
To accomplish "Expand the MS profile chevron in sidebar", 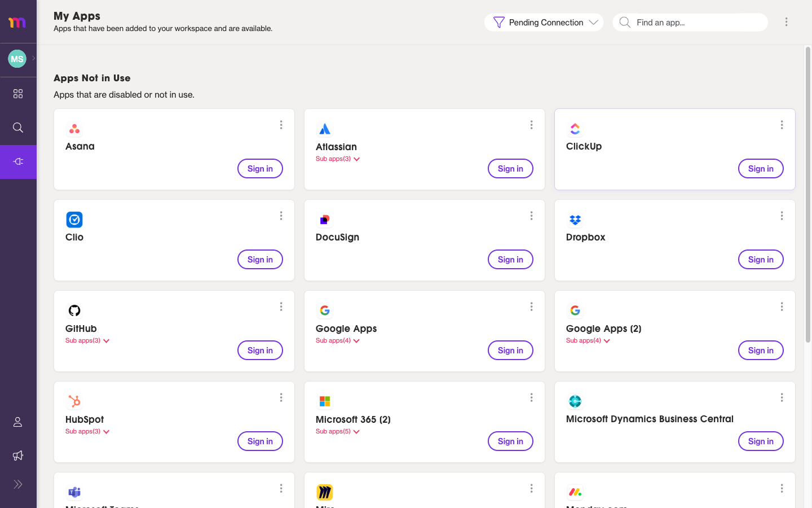I will 34,58.
